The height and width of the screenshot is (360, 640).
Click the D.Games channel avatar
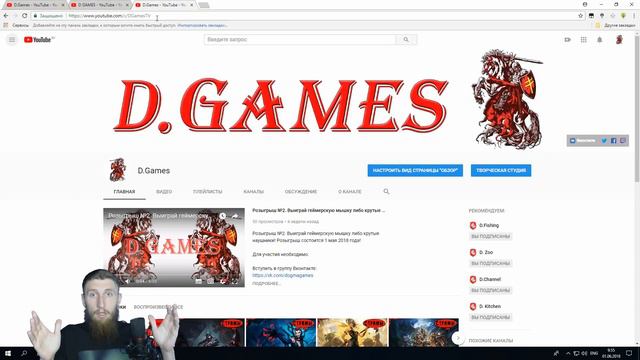(118, 169)
